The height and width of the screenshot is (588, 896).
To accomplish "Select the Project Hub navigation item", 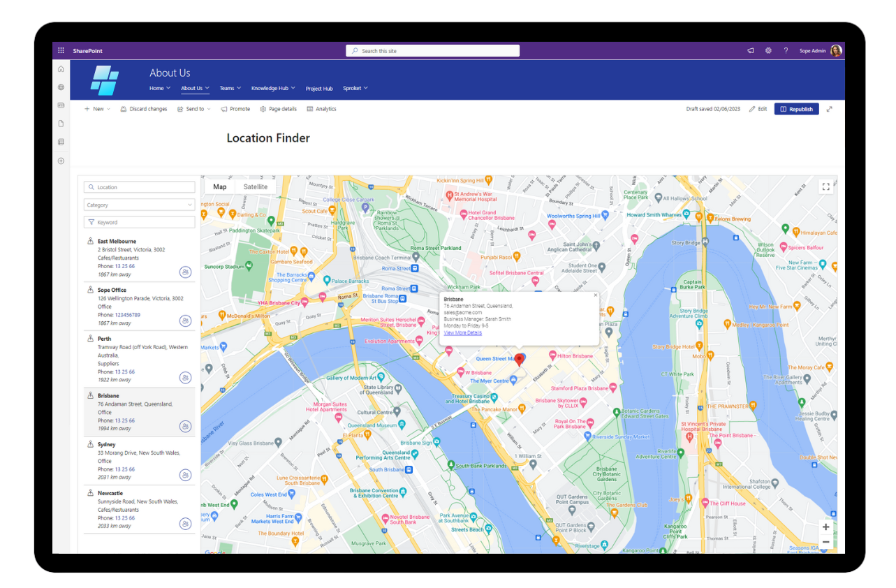I will click(x=319, y=88).
